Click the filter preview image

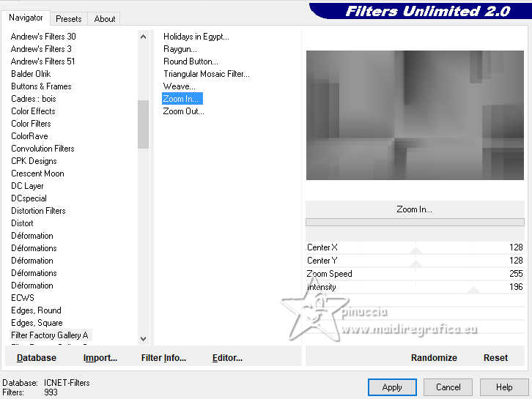click(x=415, y=115)
